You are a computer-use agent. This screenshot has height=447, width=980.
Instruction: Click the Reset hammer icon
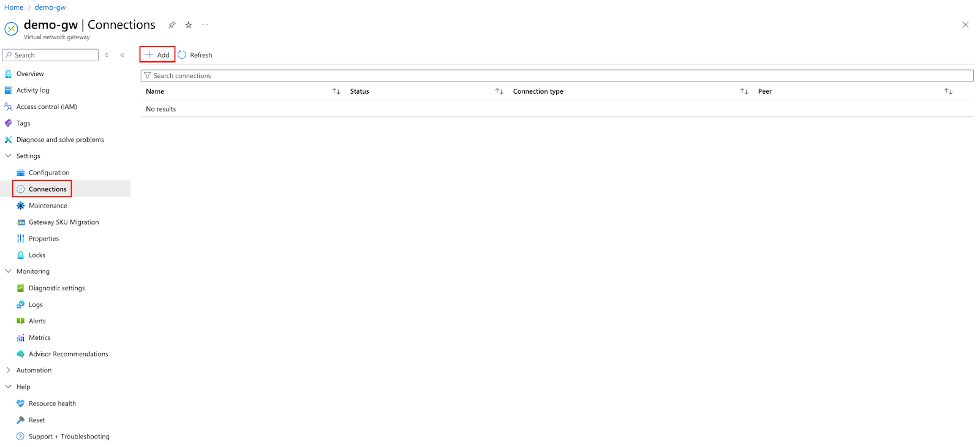[21, 420]
